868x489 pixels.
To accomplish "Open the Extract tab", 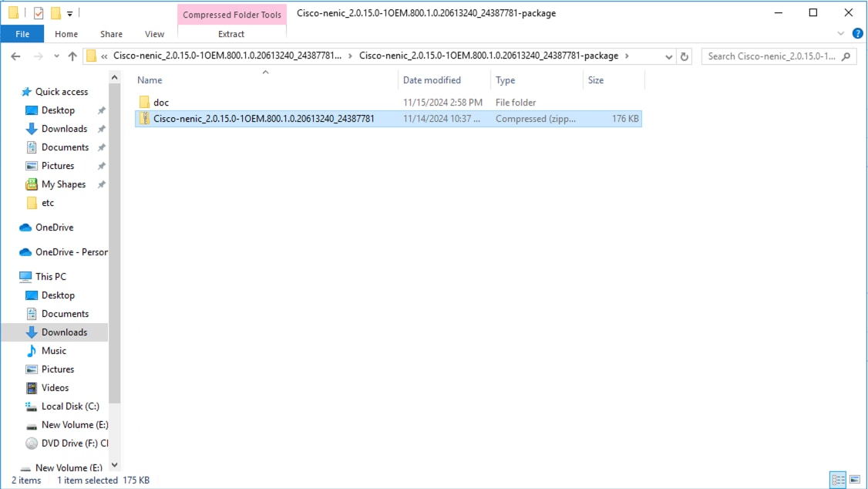I will 231,34.
